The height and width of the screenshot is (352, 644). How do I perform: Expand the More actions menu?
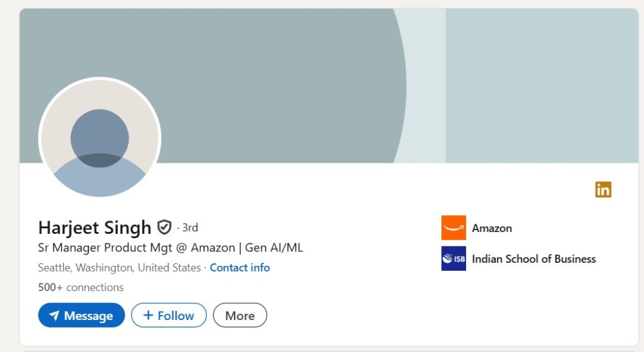pos(240,316)
